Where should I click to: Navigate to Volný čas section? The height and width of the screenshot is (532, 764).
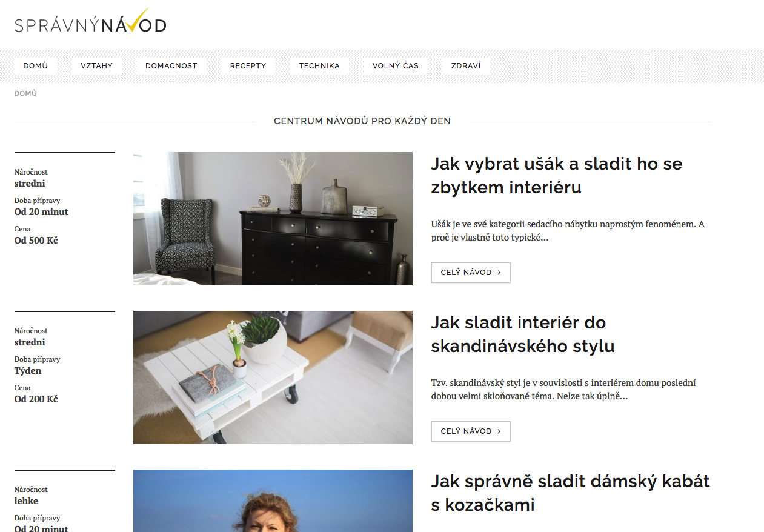click(x=396, y=65)
